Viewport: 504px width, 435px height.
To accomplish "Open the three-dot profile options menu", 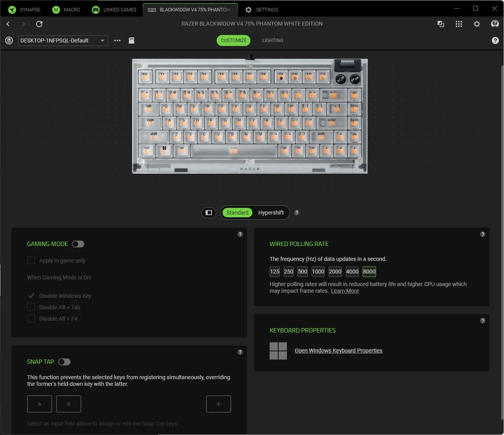I will [117, 40].
